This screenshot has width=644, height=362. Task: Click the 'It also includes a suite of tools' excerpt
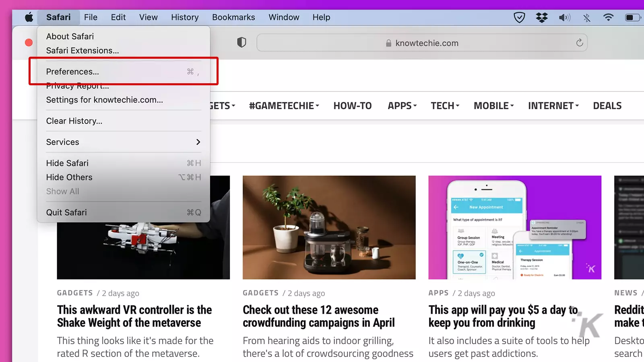tap(509, 347)
